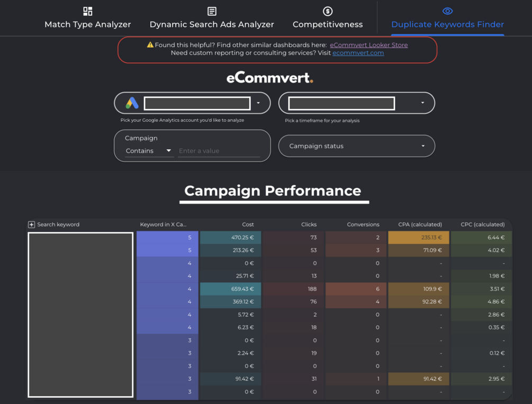Click the Competitiveness dollar coin icon
Image resolution: width=532 pixels, height=404 pixels.
(328, 11)
